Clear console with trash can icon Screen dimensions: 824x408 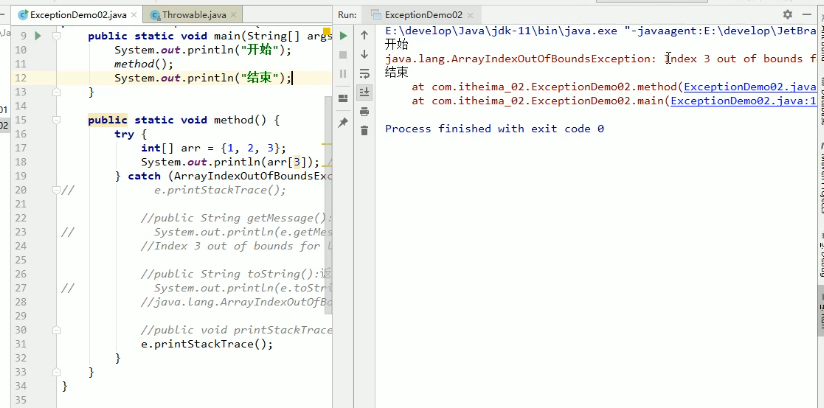(364, 130)
